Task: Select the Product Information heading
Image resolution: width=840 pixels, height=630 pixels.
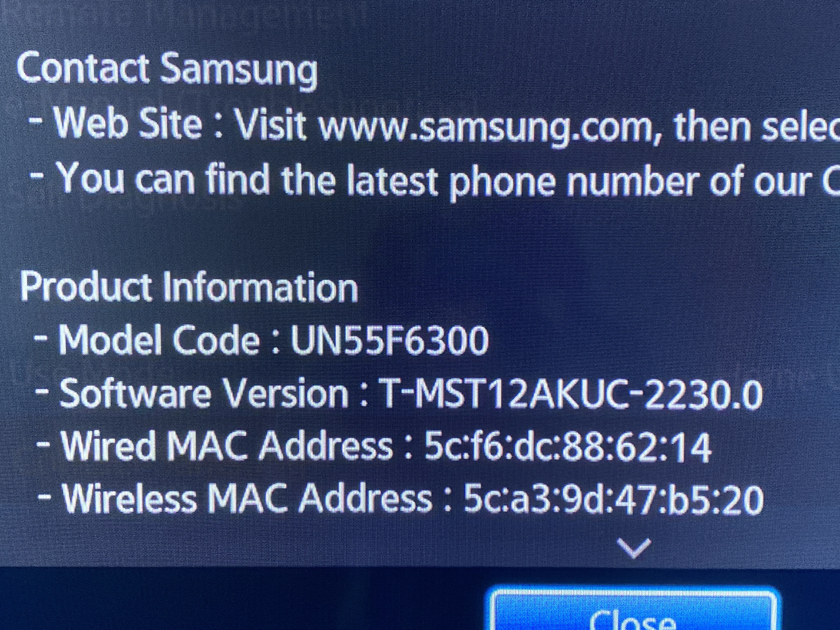Action: tap(189, 287)
